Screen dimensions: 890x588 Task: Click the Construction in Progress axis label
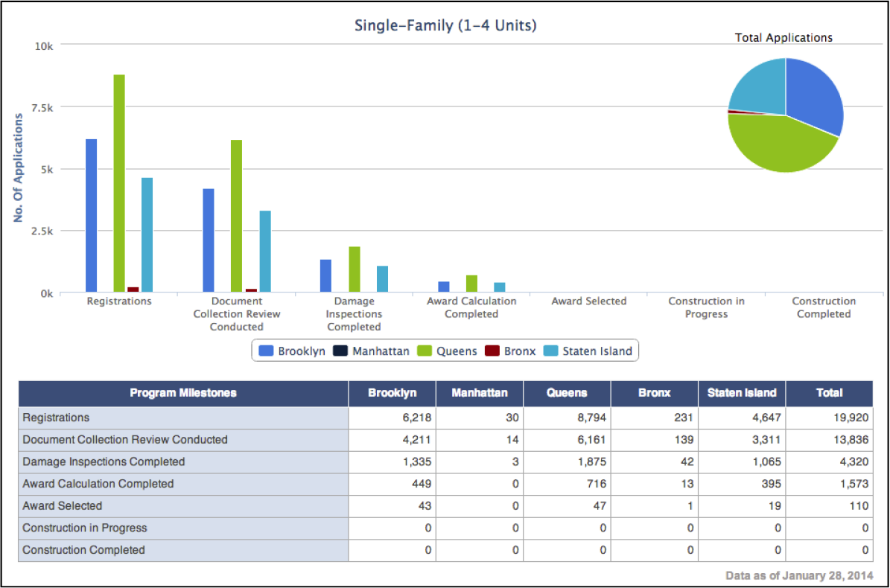coord(706,307)
